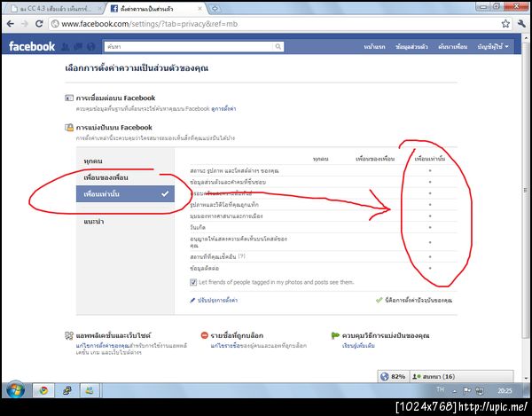Open the หน้าแรก home link in the header
The width and height of the screenshot is (532, 416).
click(x=374, y=47)
